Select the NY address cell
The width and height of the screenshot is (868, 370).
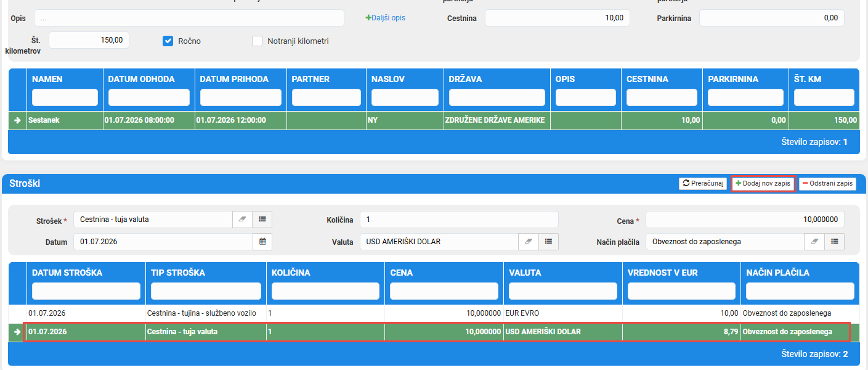click(x=405, y=120)
